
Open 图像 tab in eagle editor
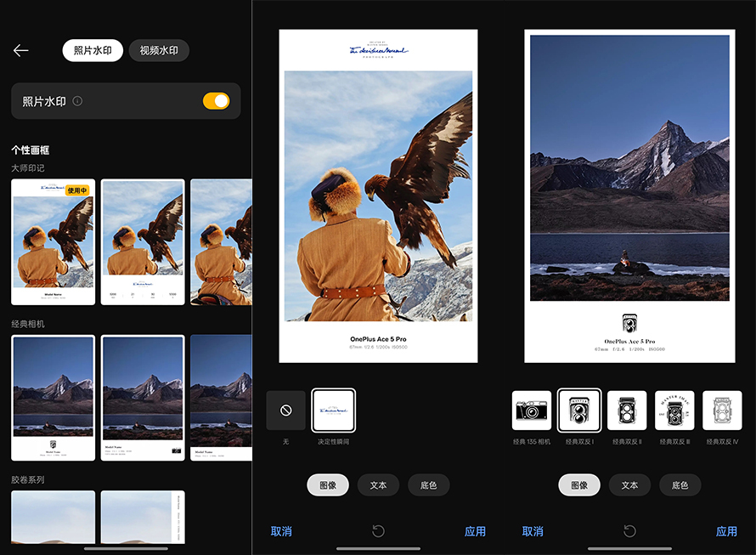(x=328, y=485)
